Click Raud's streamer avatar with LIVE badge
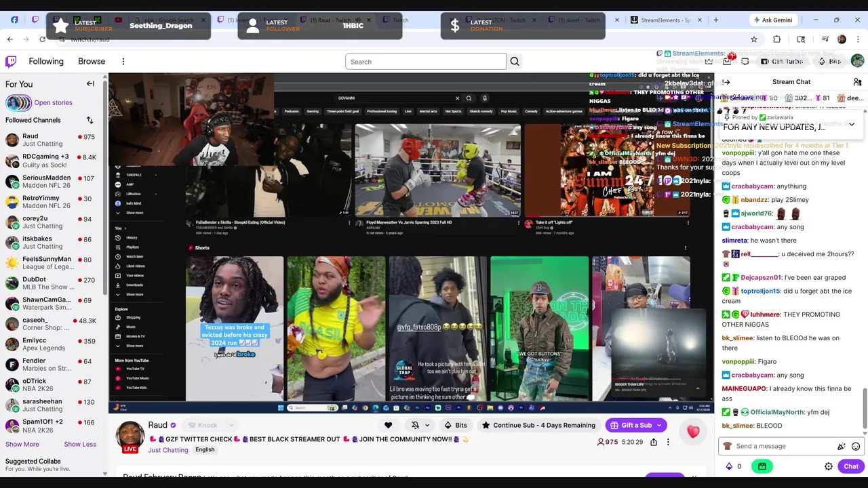This screenshot has width=868, height=488. [x=131, y=437]
